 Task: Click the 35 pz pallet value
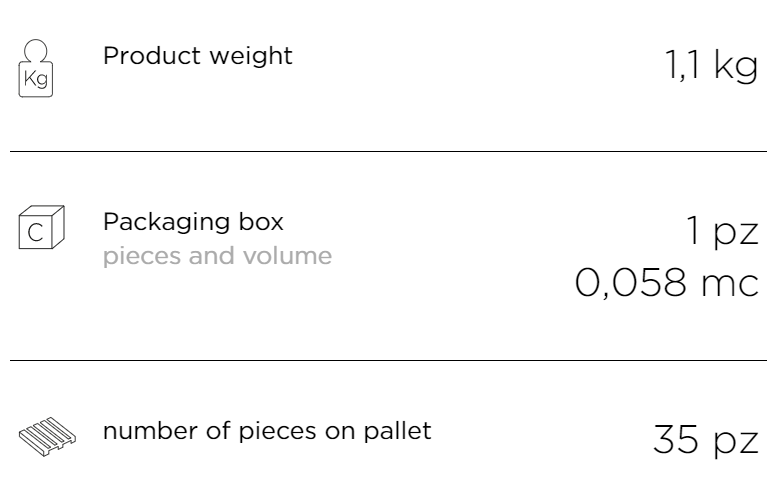click(x=706, y=440)
